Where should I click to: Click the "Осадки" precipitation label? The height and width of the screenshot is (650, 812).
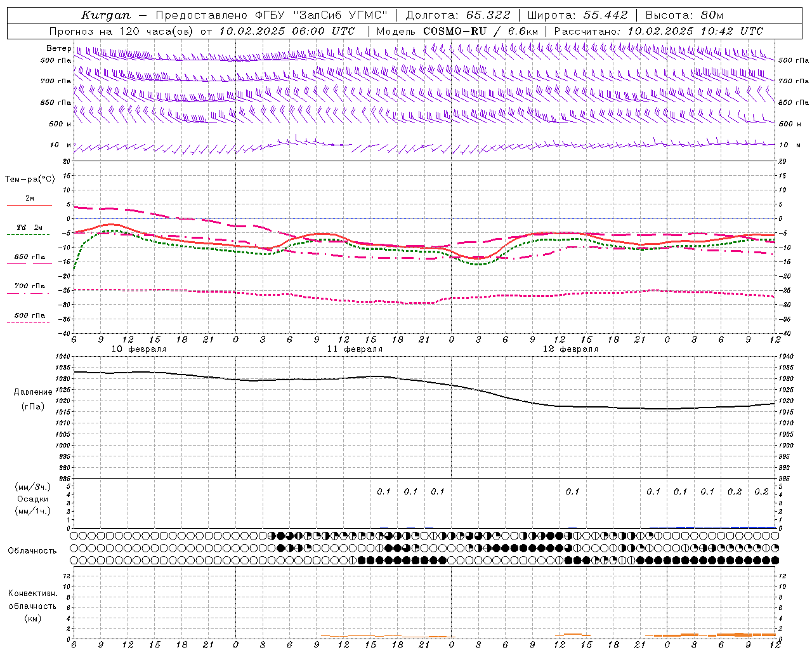coord(32,499)
